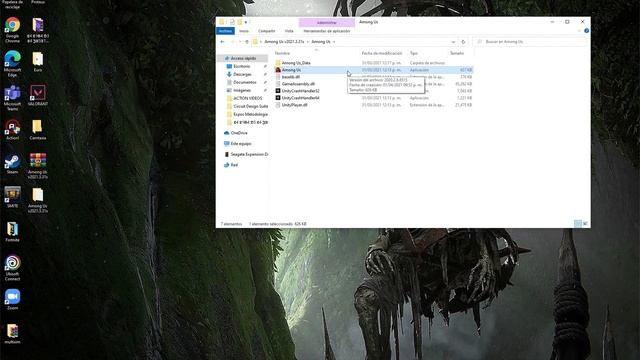Open Camtasia folder on desktop
640x360 pixels.
tap(38, 130)
